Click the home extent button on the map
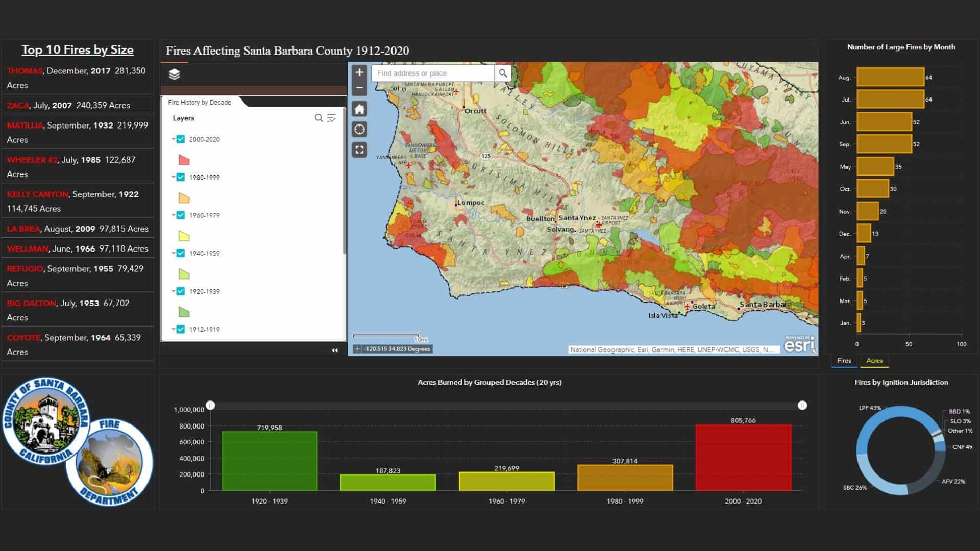Screen dimensions: 980x551 (x=359, y=109)
